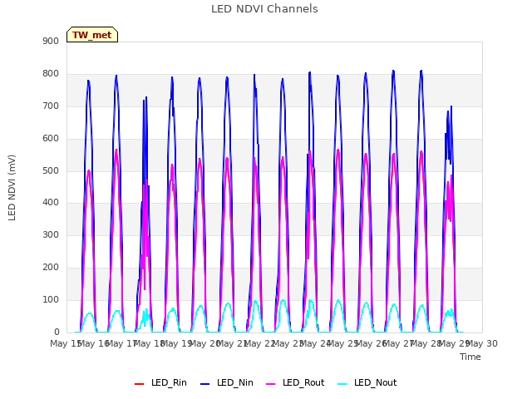Click the 600 y-axis tick label
This screenshot has width=532, height=399.
tap(51, 139)
